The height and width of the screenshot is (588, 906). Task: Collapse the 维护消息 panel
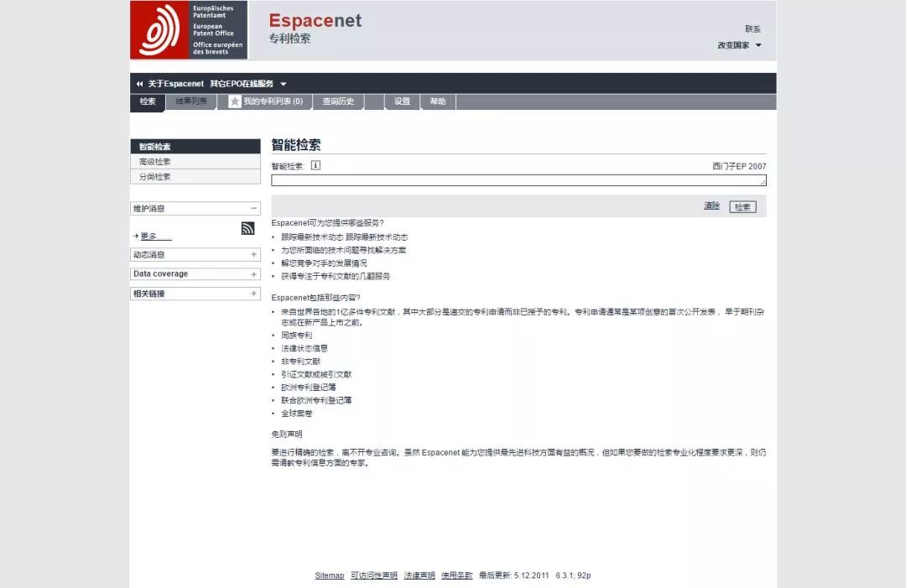click(x=253, y=208)
